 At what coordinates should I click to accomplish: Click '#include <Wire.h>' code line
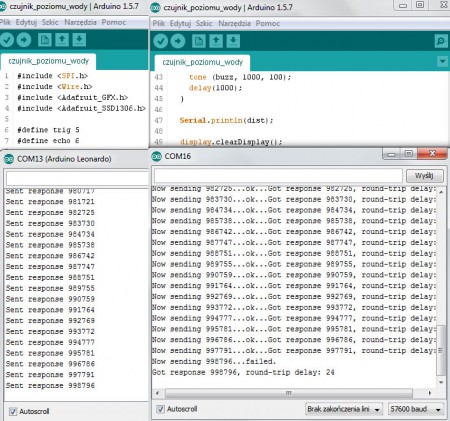pos(55,87)
